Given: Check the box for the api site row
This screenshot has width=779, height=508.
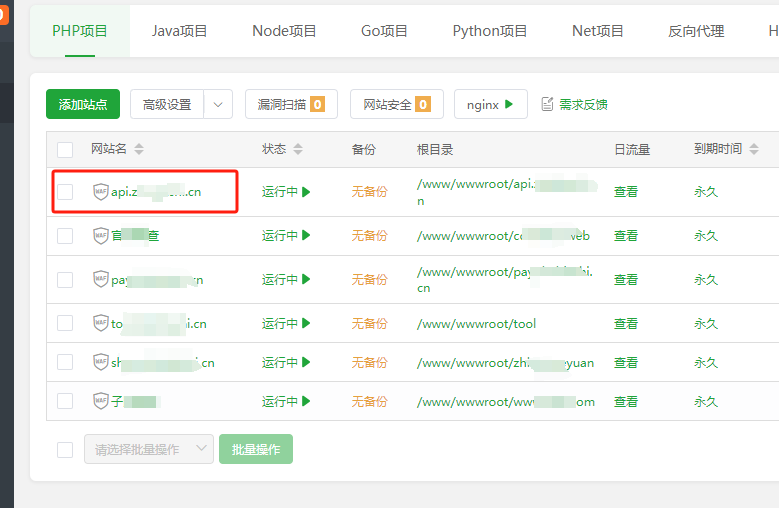Looking at the screenshot, I should [65, 192].
